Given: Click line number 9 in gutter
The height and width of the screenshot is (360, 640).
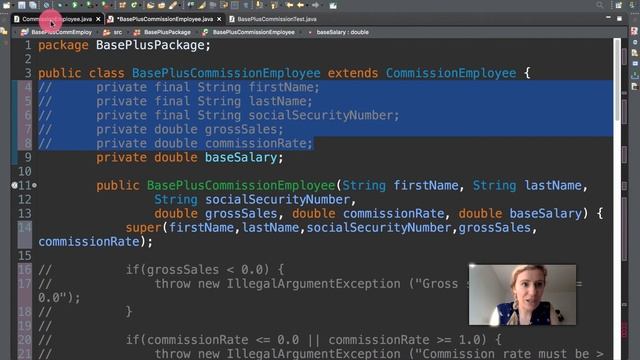Looking at the screenshot, I should 28,157.
